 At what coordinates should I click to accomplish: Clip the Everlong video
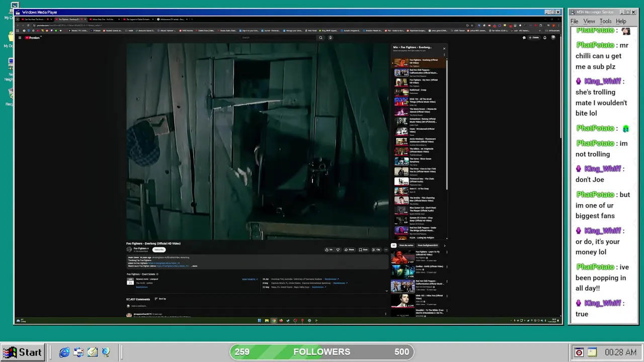[x=376, y=250]
